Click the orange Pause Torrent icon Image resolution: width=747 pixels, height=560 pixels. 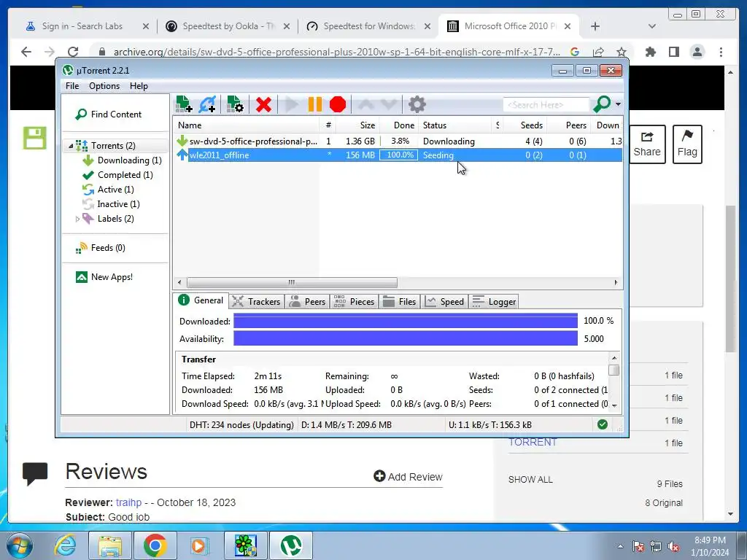point(315,104)
